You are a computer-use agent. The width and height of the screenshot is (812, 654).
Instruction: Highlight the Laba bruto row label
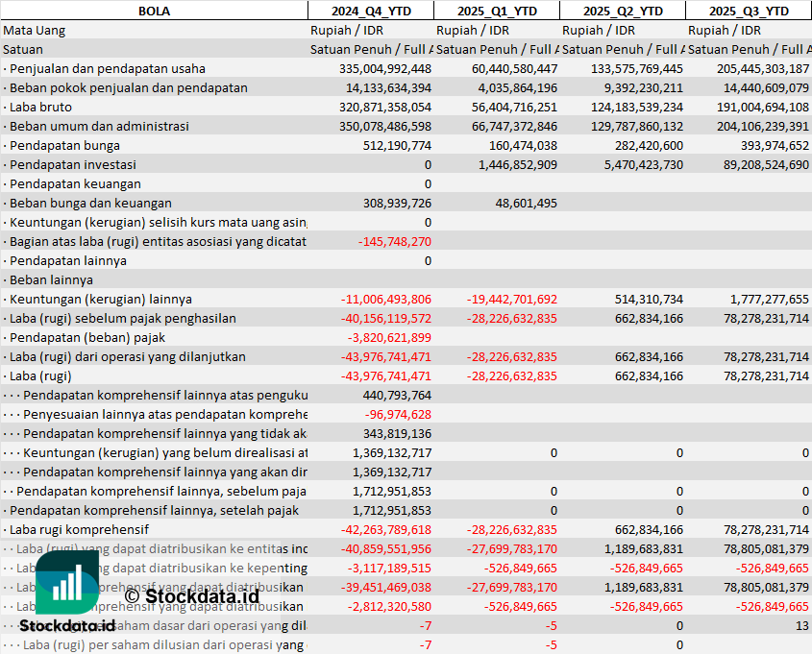40,107
